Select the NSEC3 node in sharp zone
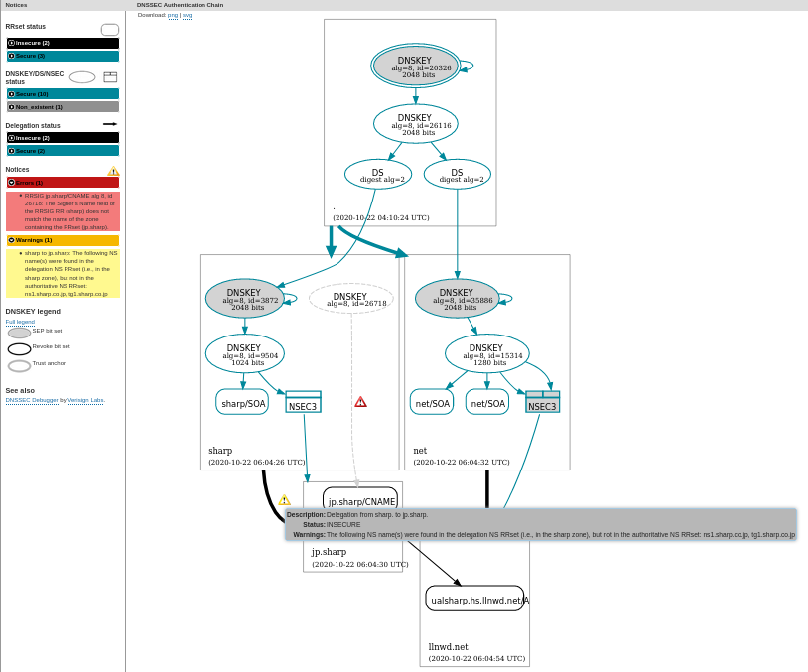 (303, 402)
